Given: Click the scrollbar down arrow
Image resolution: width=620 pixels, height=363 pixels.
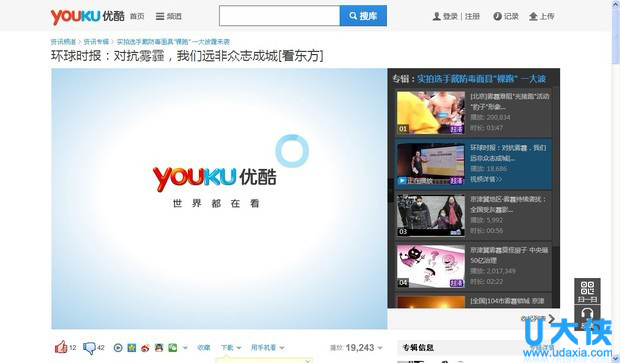Looking at the screenshot, I should 616,359.
